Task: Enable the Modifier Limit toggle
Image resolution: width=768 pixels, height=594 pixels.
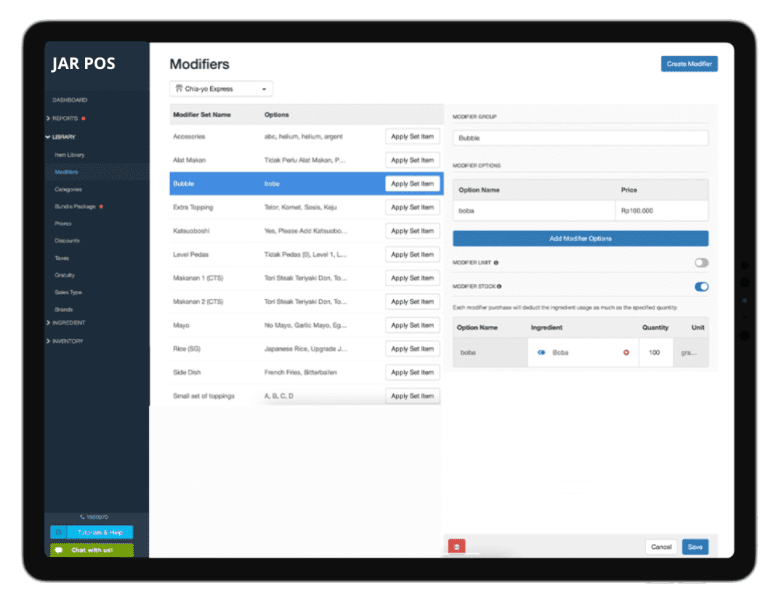Action: (701, 263)
